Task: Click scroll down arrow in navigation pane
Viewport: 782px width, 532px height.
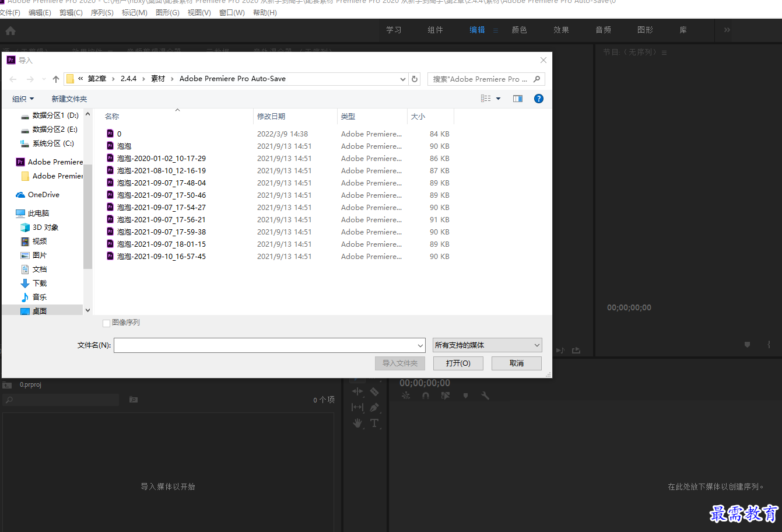Action: [x=87, y=310]
